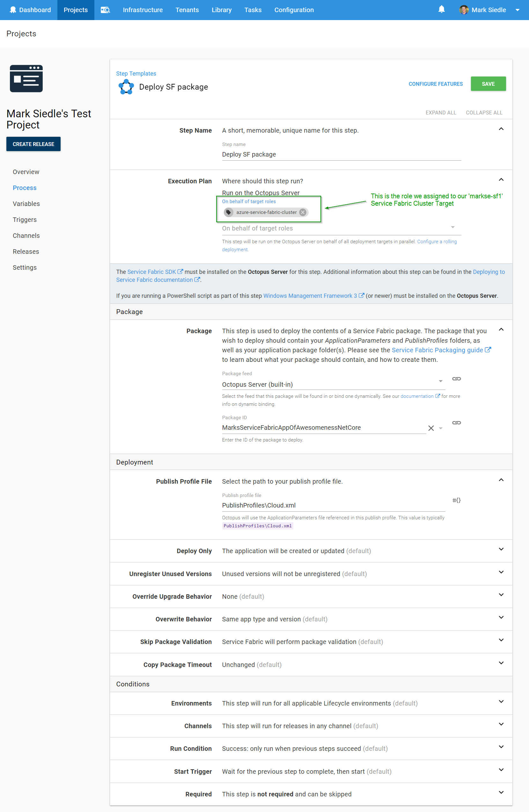529x812 pixels.
Task: Open the Library menu
Action: tap(221, 10)
